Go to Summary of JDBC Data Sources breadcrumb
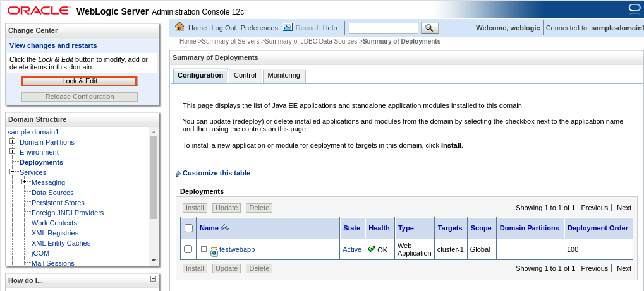Viewport: 644px width, 291px height. tap(311, 42)
